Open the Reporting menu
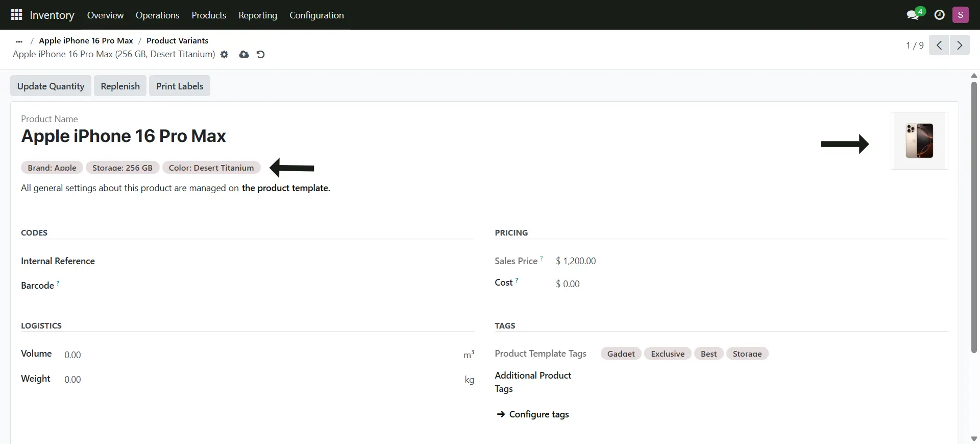This screenshot has height=444, width=980. (x=258, y=15)
